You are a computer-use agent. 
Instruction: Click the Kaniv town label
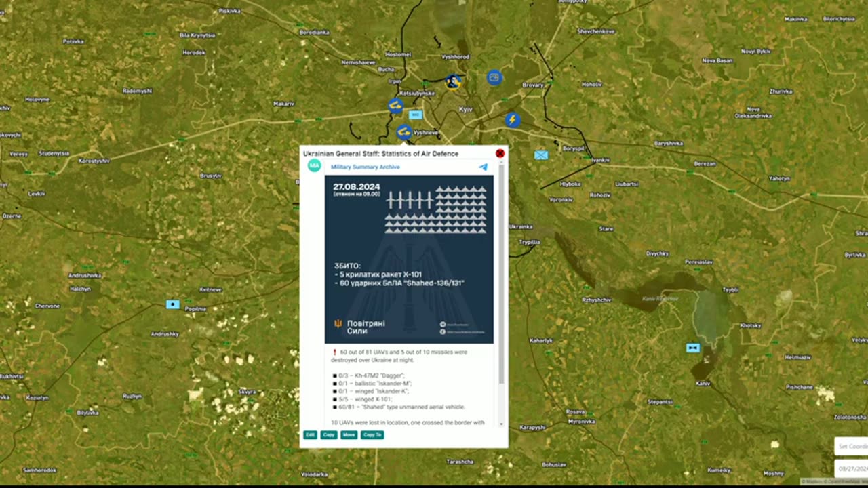click(703, 384)
